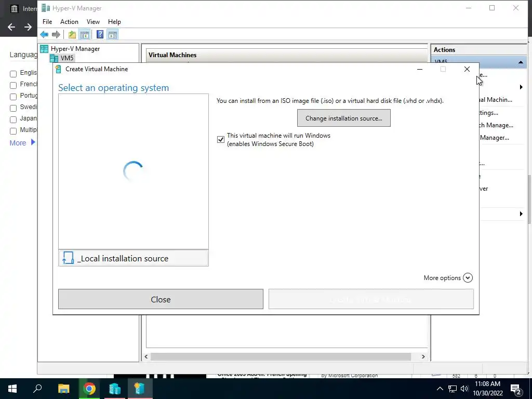Open the Action menu
Viewport: 532px width, 399px height.
[69, 22]
